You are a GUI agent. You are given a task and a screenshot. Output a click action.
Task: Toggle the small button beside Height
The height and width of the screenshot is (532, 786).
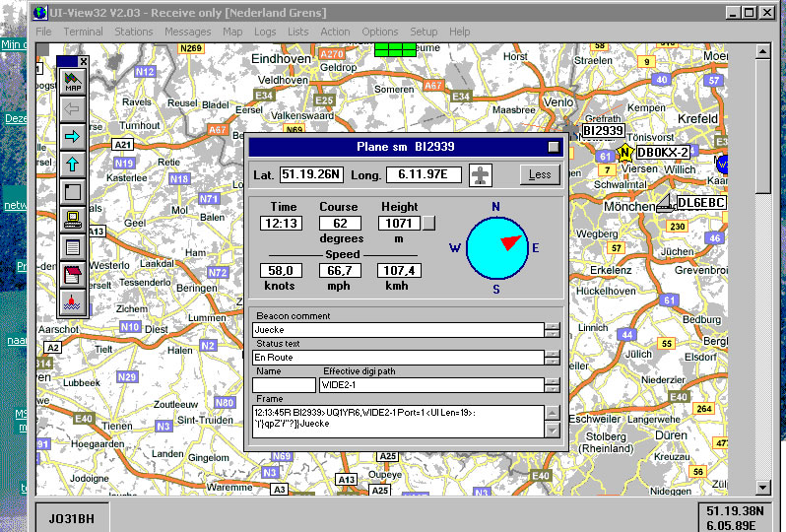tap(428, 224)
